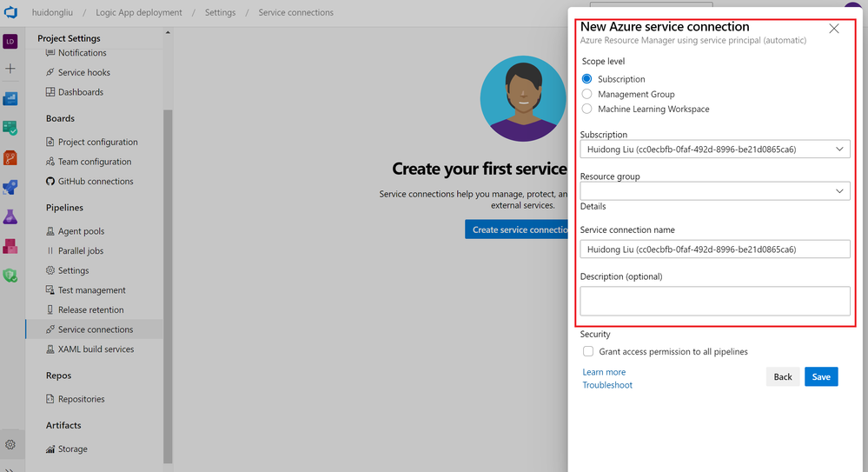This screenshot has width=868, height=472.
Task: Open the Learn more link
Action: click(604, 372)
